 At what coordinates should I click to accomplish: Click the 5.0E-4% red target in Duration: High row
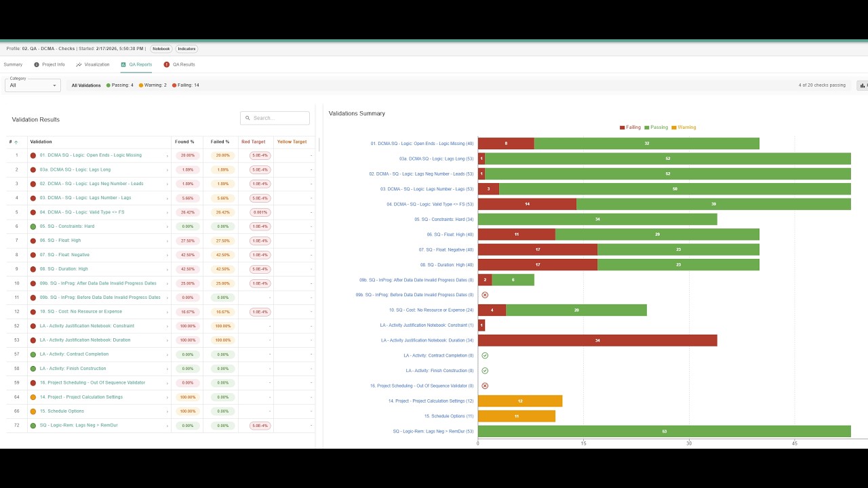pos(260,269)
